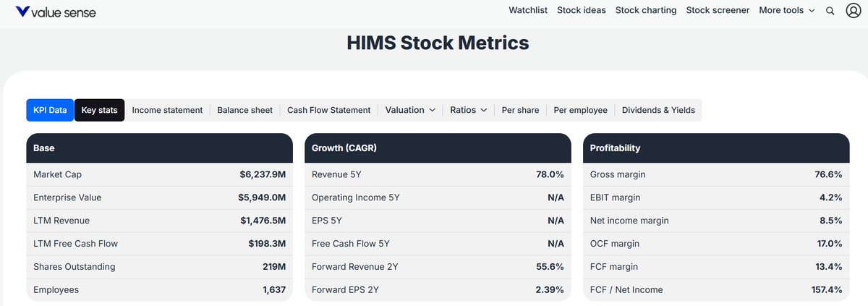Click the 17.0% OCF margin value
The width and height of the screenshot is (868, 306).
point(830,244)
